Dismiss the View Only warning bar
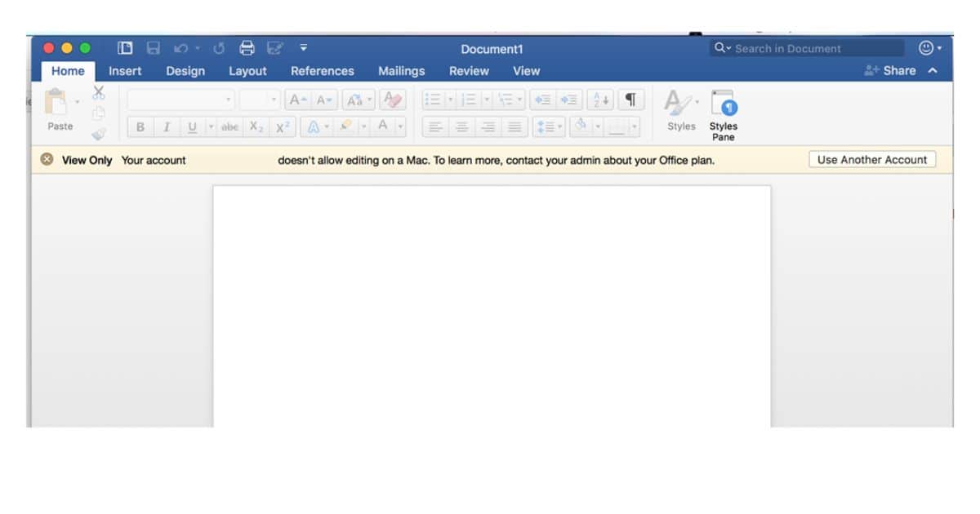Viewport: 980px width, 514px height. [47, 160]
